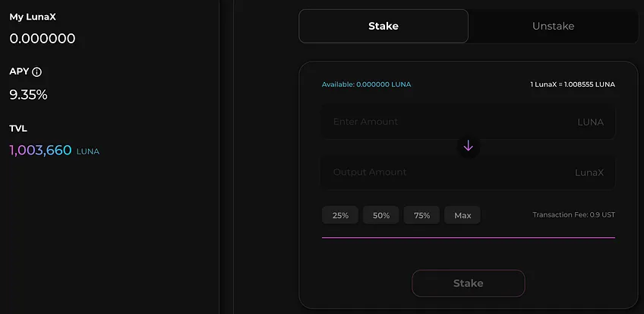Select the 50% amount button
The height and width of the screenshot is (314, 644).
(380, 215)
